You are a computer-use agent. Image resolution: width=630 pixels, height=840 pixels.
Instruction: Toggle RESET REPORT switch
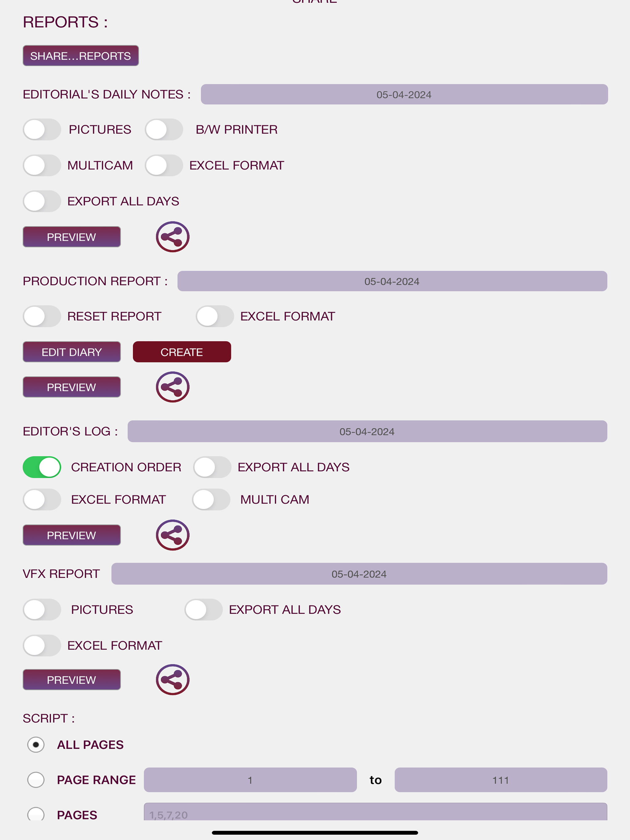42,316
